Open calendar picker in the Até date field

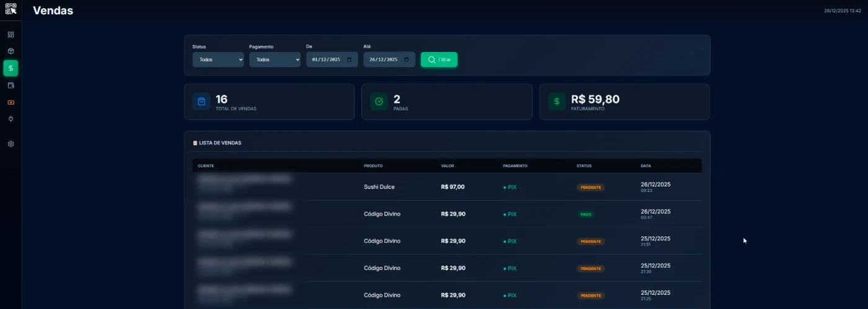tap(406, 60)
